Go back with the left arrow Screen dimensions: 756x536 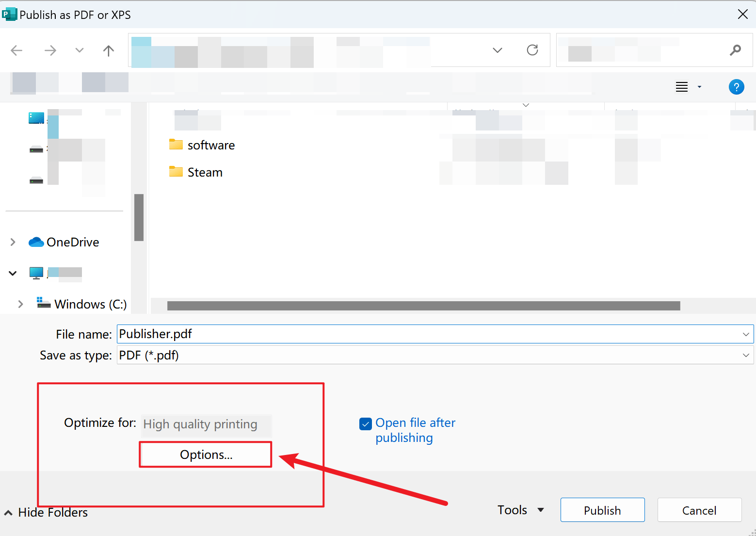[x=16, y=50]
